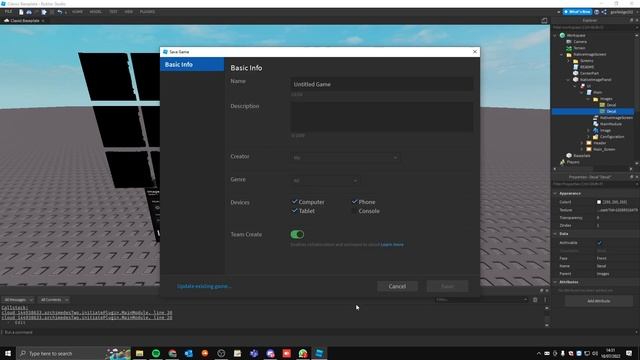This screenshot has width=640, height=360.
Task: Open the Windows Start menu
Action: 8,353
